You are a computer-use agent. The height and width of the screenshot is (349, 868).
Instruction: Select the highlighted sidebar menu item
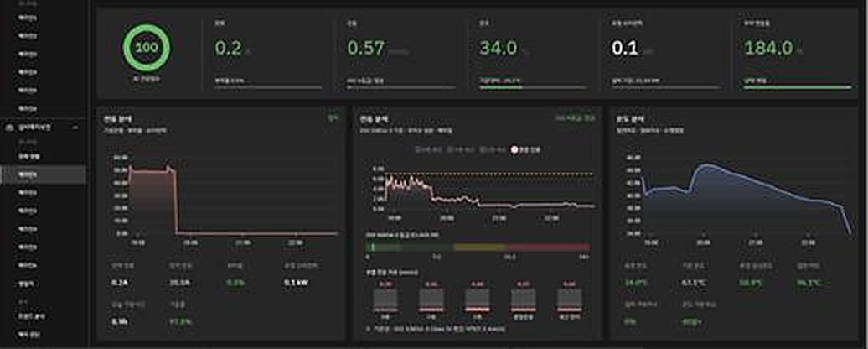pyautogui.click(x=44, y=174)
